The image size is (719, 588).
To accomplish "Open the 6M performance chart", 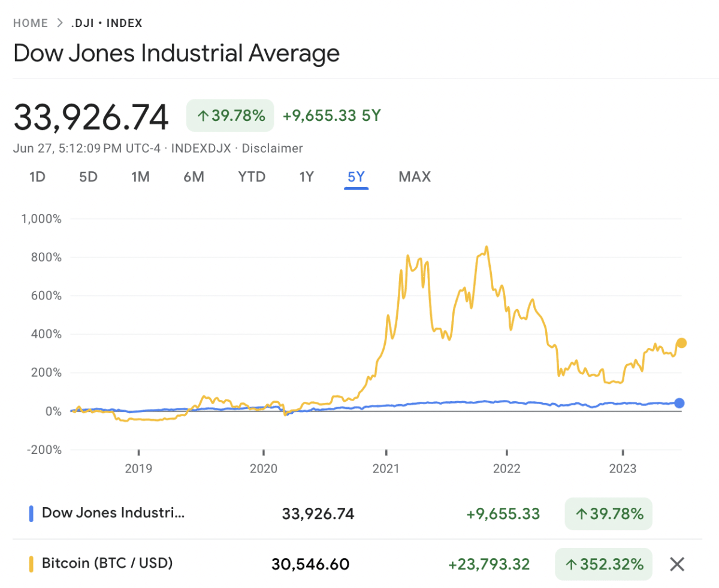I will 194,177.
